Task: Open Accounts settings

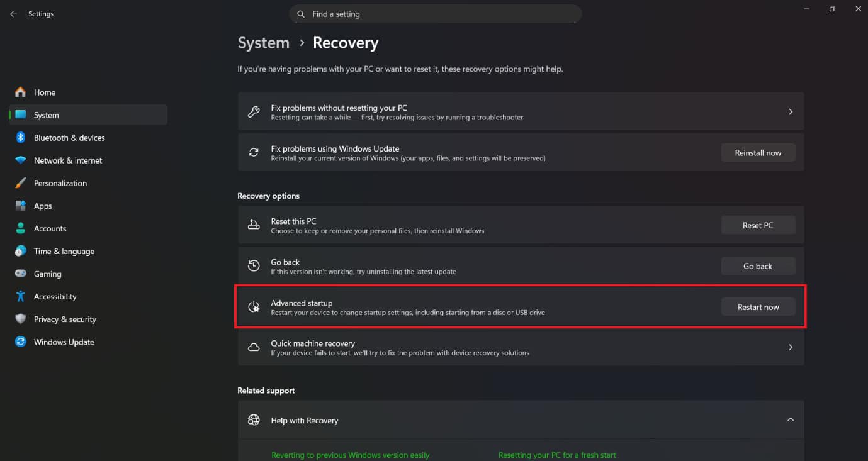Action: (x=50, y=228)
